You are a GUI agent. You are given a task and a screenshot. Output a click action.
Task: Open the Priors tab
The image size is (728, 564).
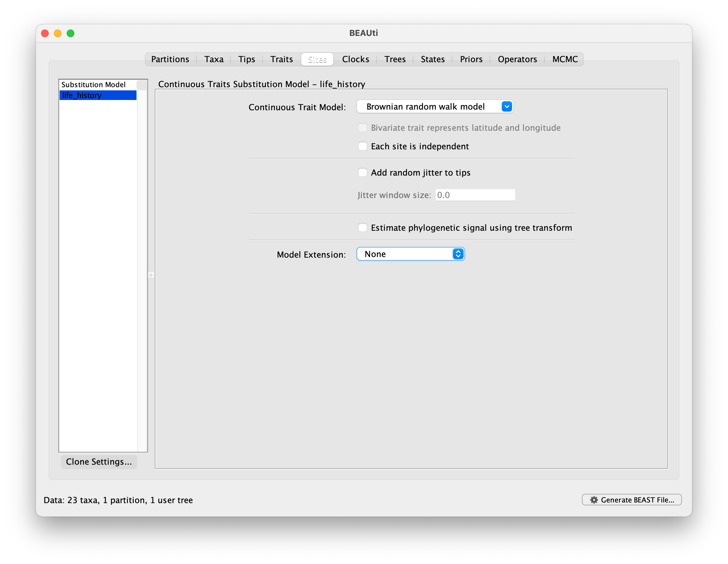(x=471, y=59)
